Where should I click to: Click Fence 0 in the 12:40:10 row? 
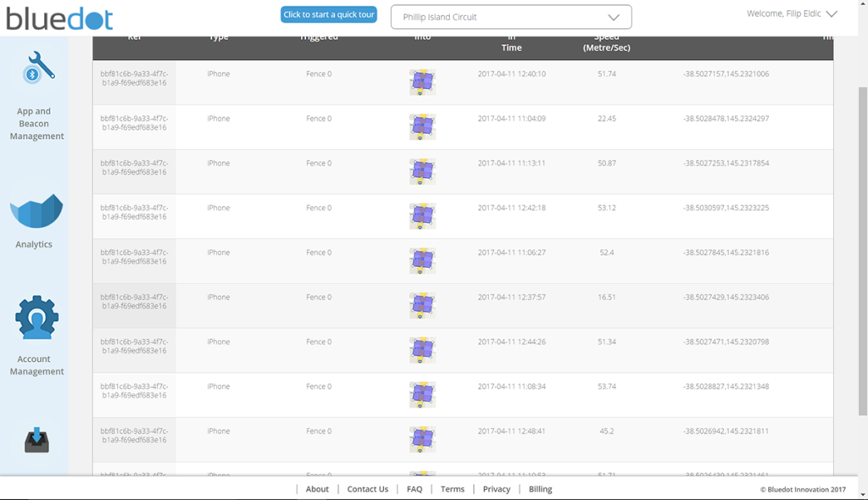tap(319, 74)
